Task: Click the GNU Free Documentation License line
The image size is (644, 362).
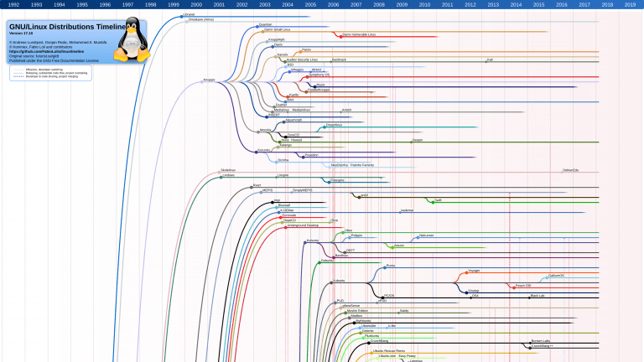Action: click(x=54, y=60)
